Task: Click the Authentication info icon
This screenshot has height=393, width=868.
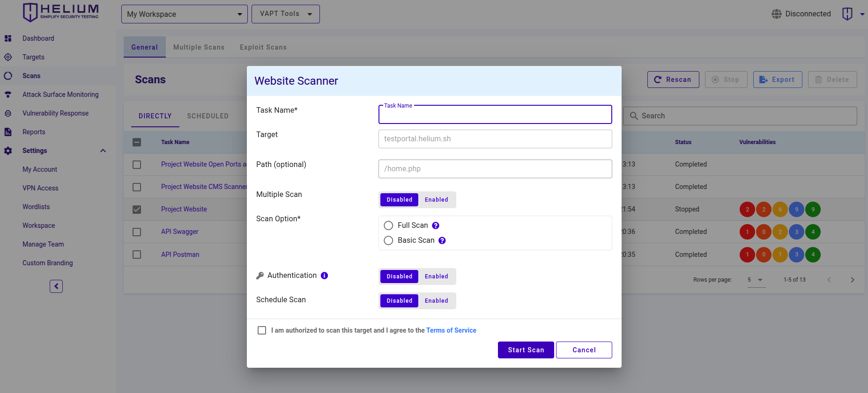Action: (324, 276)
